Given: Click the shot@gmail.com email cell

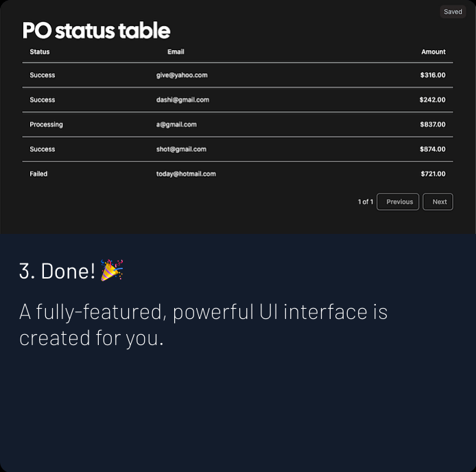Looking at the screenshot, I should pos(181,149).
